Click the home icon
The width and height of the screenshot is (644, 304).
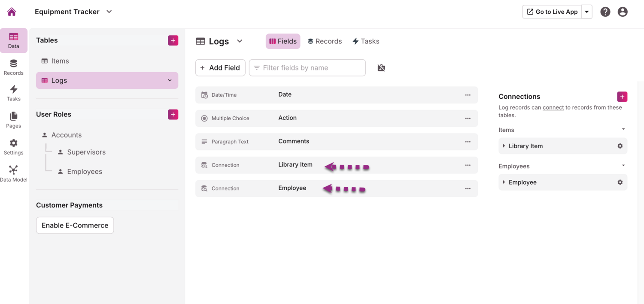click(12, 12)
